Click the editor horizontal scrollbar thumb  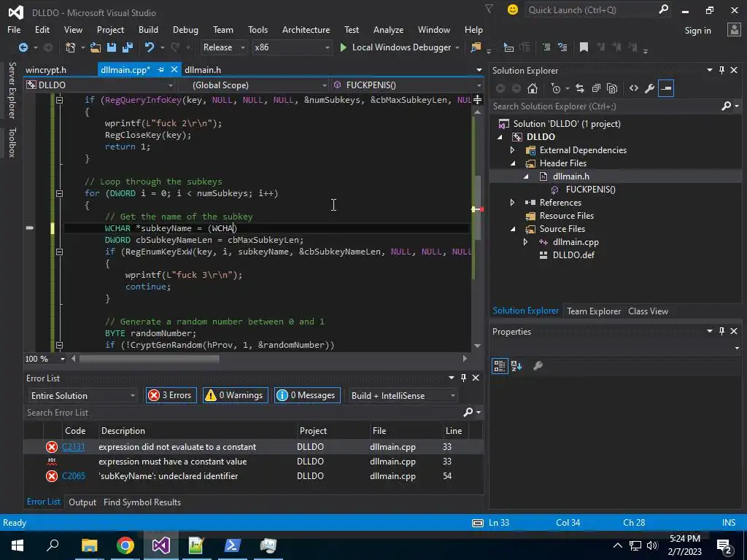pyautogui.click(x=149, y=359)
